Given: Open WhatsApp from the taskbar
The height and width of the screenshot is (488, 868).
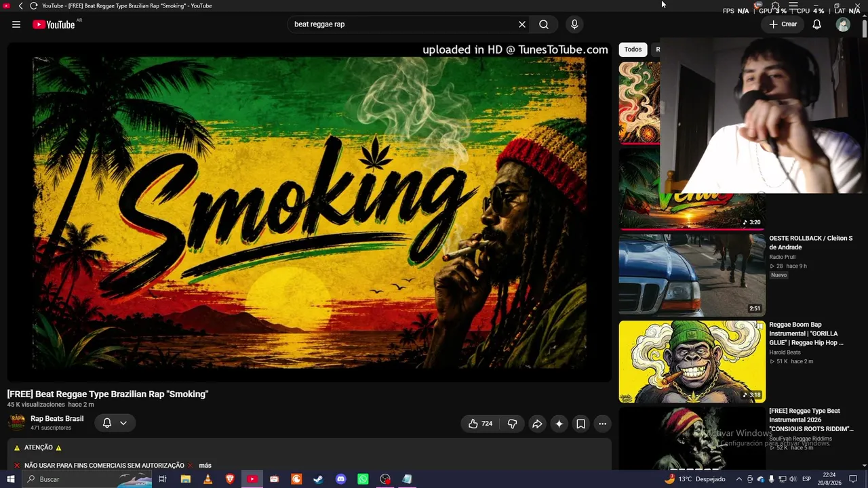Looking at the screenshot, I should click(x=363, y=479).
